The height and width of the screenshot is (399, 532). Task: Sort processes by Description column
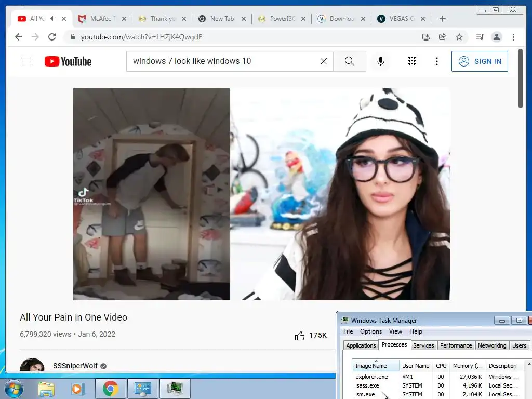pos(506,366)
